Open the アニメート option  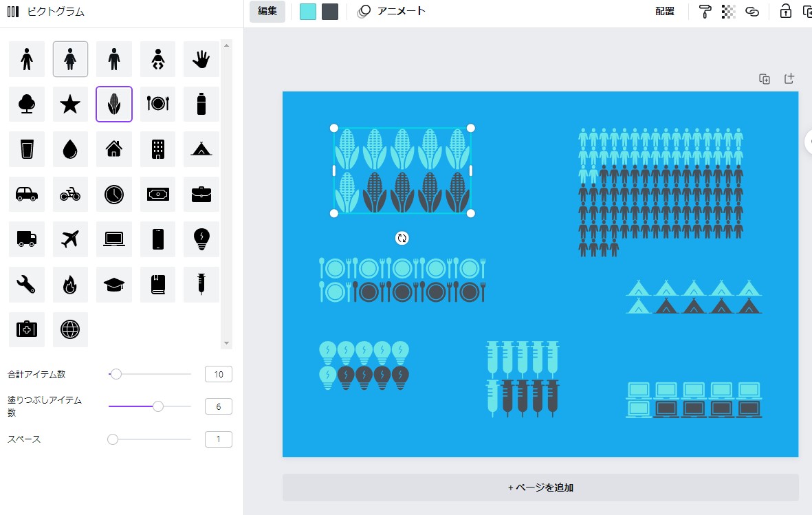tap(391, 12)
